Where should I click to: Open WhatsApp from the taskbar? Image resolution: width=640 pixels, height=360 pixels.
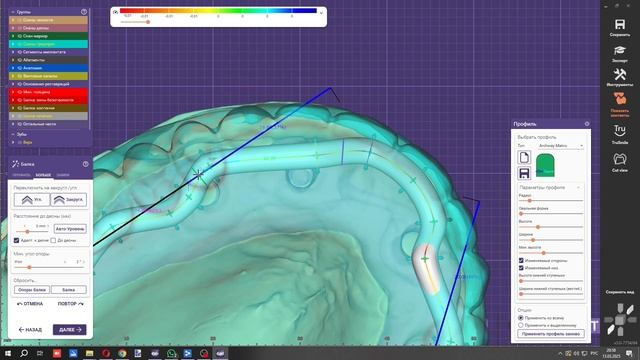(171, 353)
